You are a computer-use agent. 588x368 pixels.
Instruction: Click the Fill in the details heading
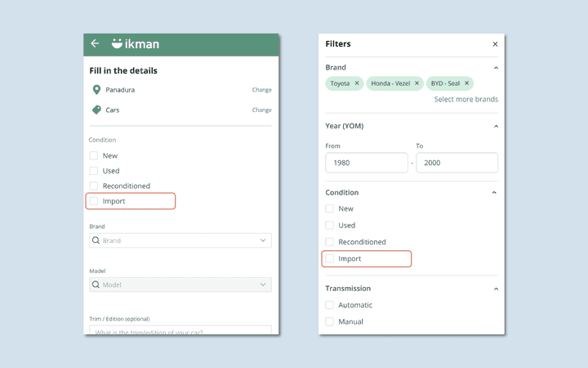123,70
